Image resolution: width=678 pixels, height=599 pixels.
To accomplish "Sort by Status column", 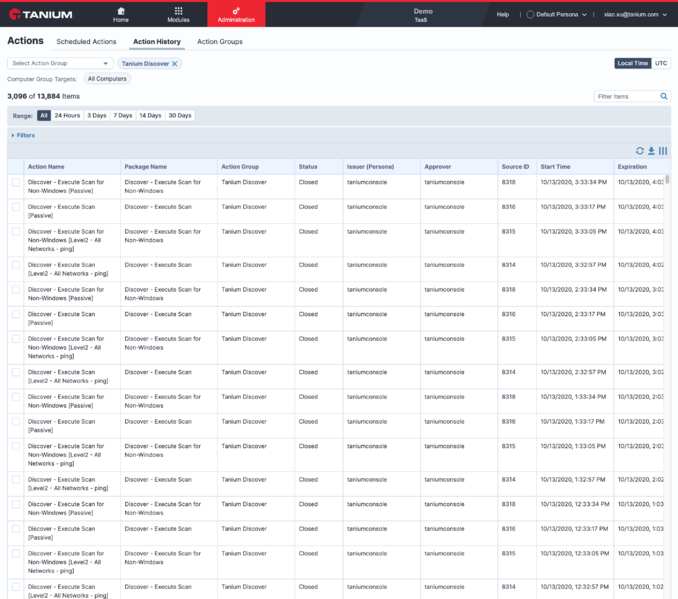I will [x=308, y=167].
